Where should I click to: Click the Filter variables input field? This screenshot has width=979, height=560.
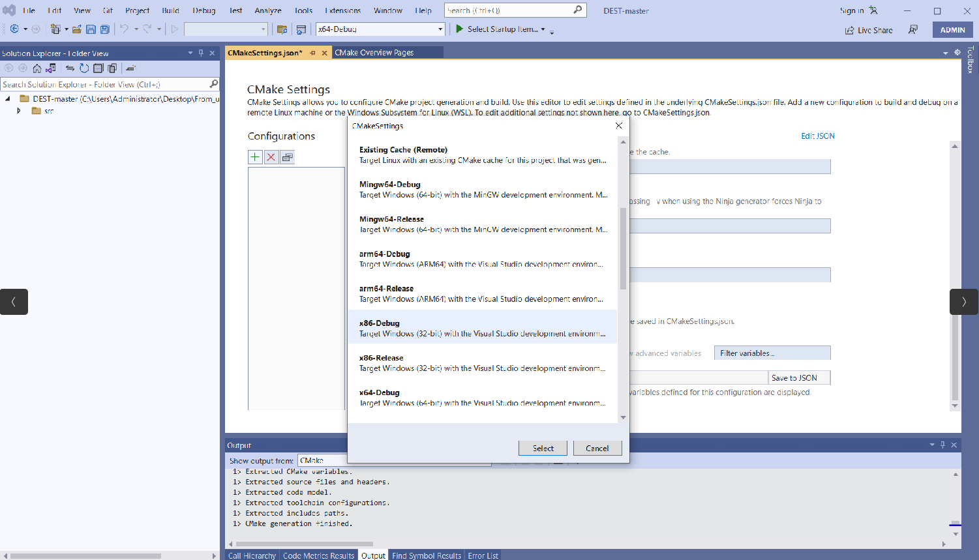(x=772, y=353)
